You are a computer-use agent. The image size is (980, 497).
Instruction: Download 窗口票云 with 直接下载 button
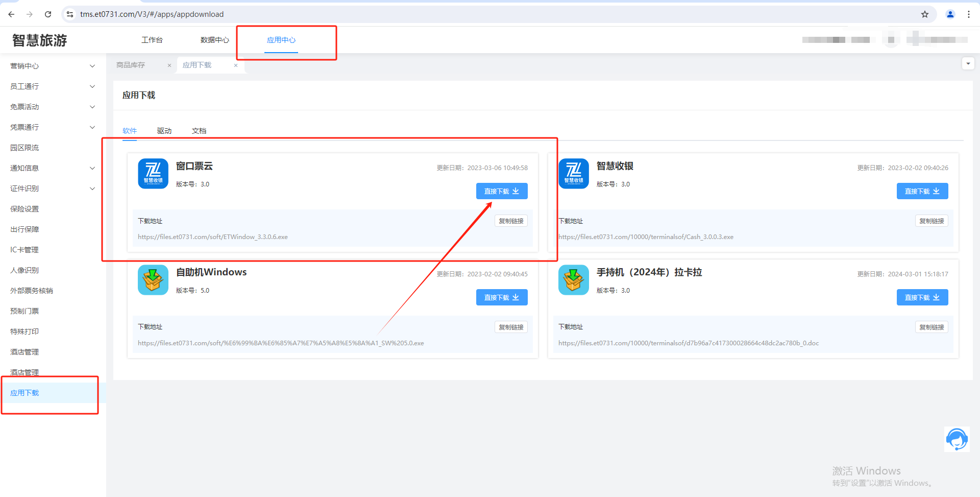(501, 191)
